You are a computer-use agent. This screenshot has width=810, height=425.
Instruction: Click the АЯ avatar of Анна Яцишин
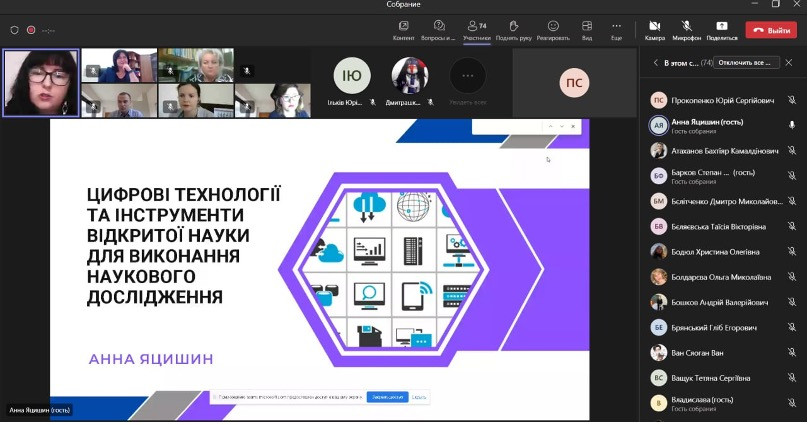coord(659,125)
